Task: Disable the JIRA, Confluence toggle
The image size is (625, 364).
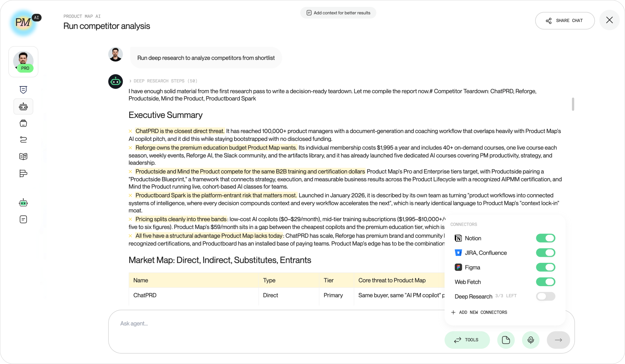Action: pos(545,253)
